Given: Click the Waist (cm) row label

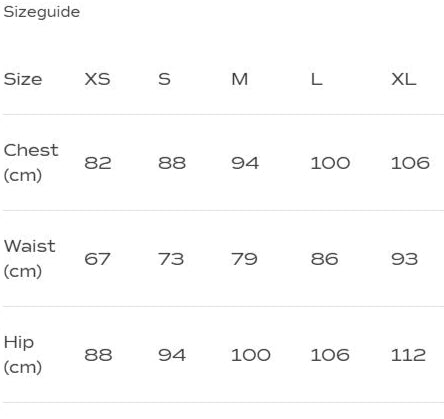Looking at the screenshot, I should pyautogui.click(x=30, y=259).
